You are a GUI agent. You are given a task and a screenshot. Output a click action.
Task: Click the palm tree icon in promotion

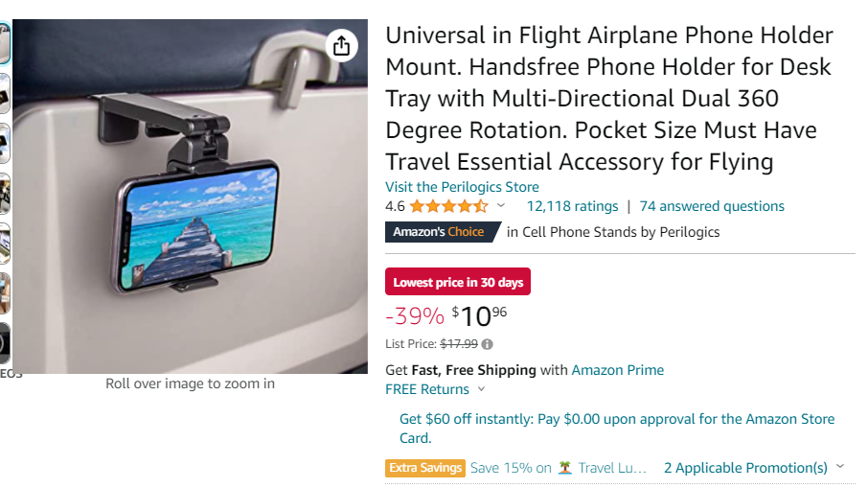coord(565,468)
